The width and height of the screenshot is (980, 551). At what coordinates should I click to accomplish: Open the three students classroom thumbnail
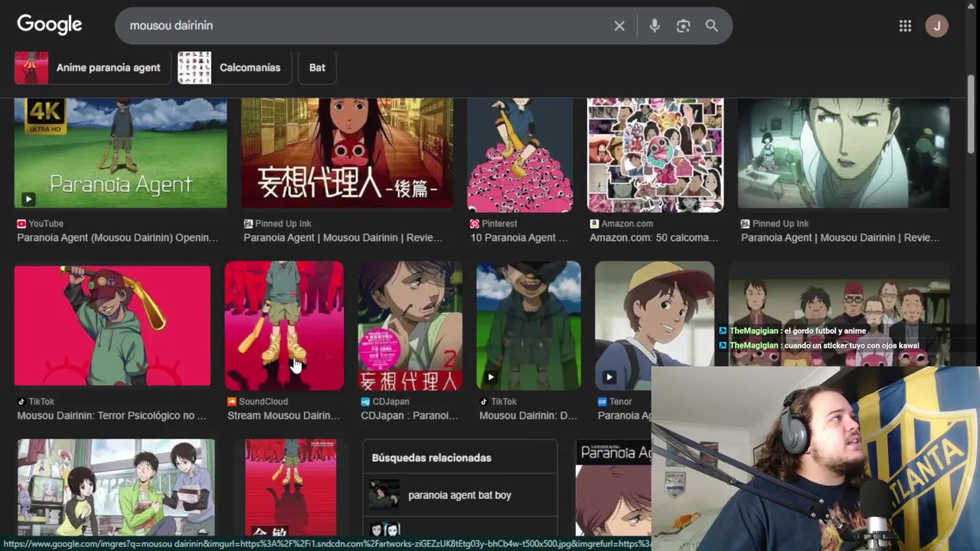tap(116, 487)
